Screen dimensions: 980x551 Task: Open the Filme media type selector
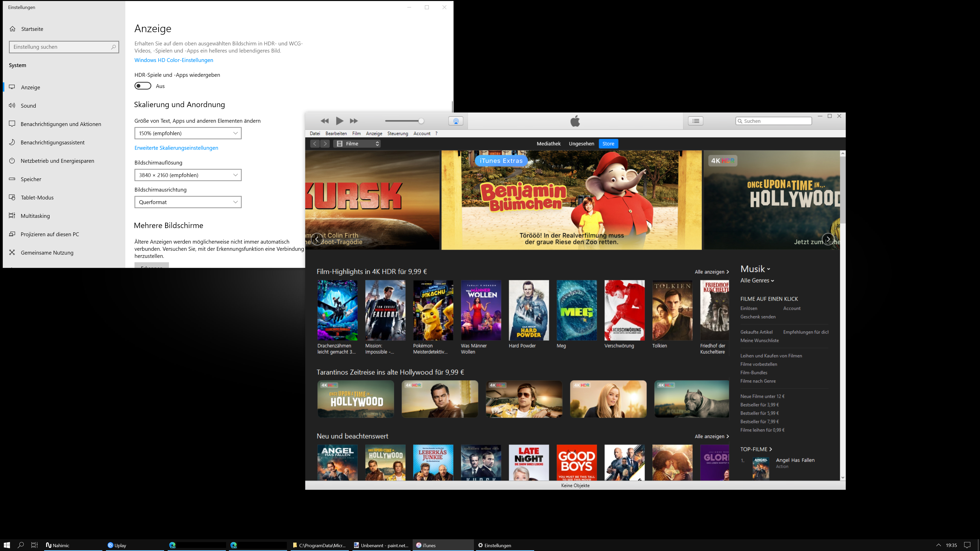357,144
